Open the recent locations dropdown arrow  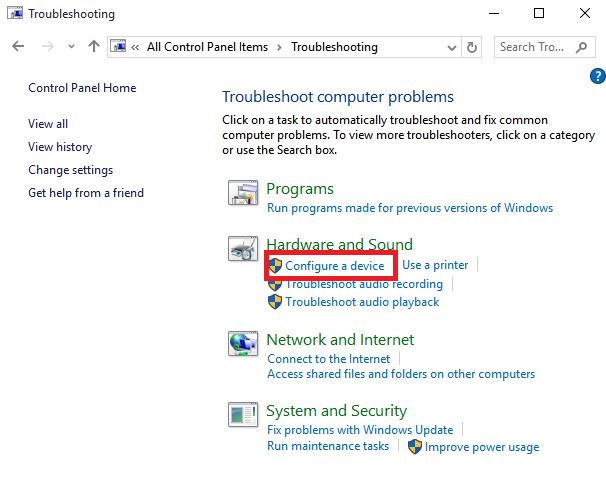click(x=71, y=47)
